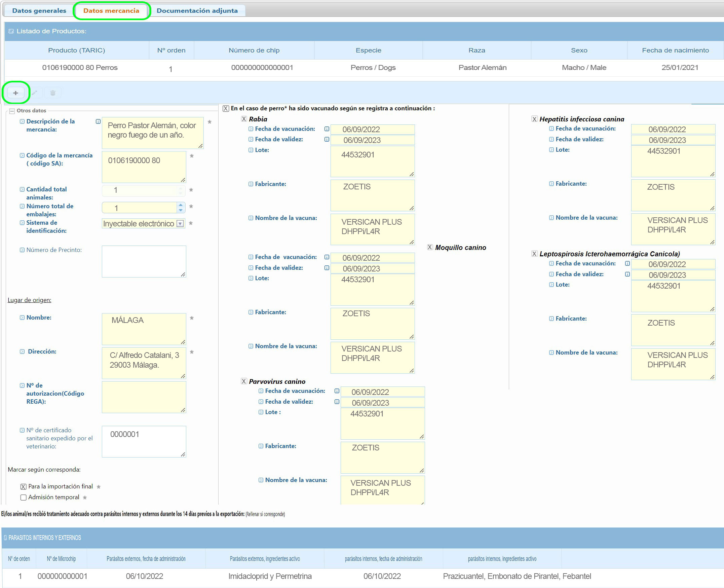Click help arrow icon before Código de la mercancía

pos(22,155)
